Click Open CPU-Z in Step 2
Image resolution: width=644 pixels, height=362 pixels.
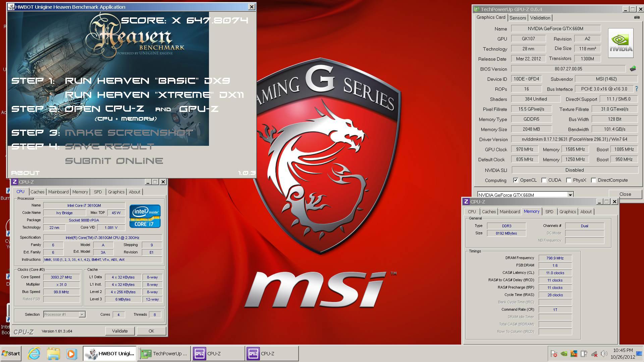(104, 109)
